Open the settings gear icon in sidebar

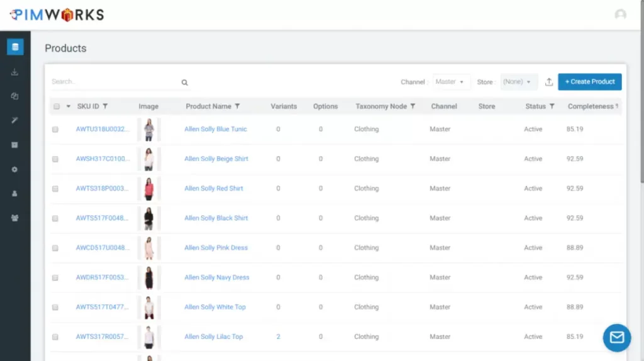pyautogui.click(x=15, y=169)
